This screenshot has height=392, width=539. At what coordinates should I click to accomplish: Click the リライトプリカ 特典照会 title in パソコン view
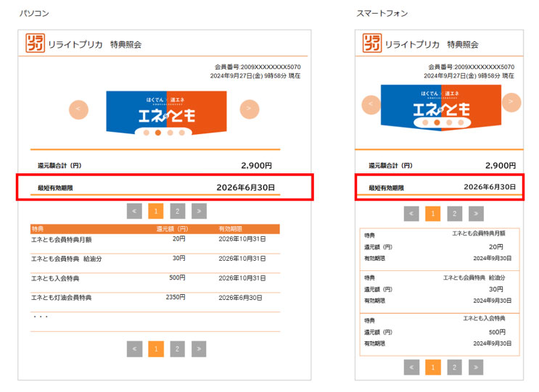95,44
